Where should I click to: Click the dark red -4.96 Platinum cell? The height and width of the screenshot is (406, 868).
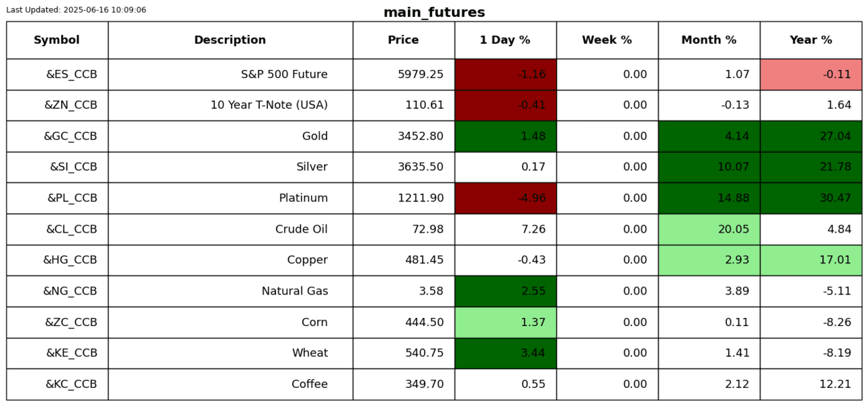pos(505,198)
